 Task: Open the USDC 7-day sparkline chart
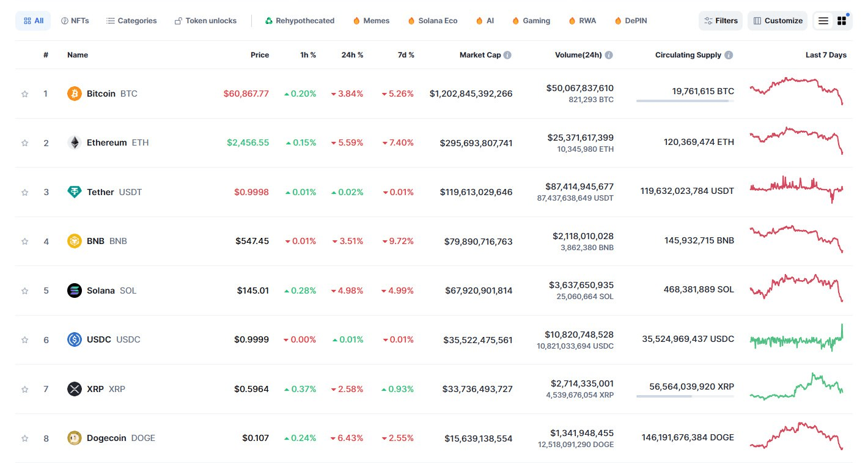pos(796,338)
